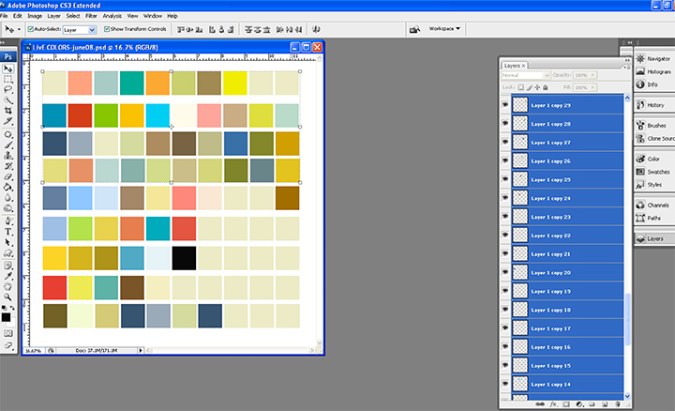Viewport: 675px width, 411px height.
Task: Hide Layer 1 copy 29
Action: point(505,105)
